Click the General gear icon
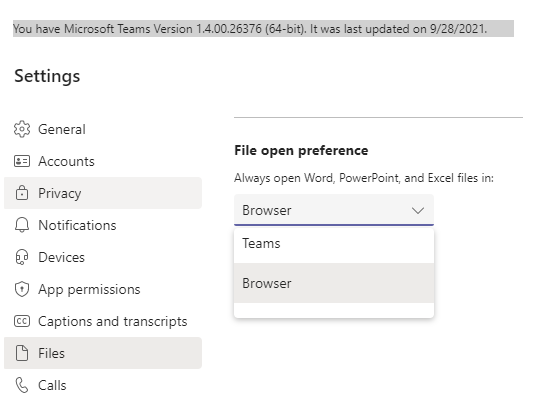The width and height of the screenshot is (540, 413). click(22, 129)
